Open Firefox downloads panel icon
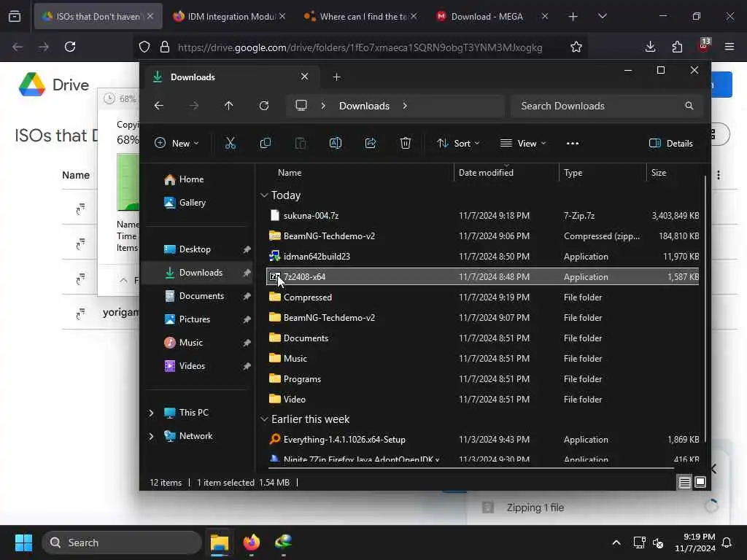This screenshot has height=560, width=747. [650, 47]
